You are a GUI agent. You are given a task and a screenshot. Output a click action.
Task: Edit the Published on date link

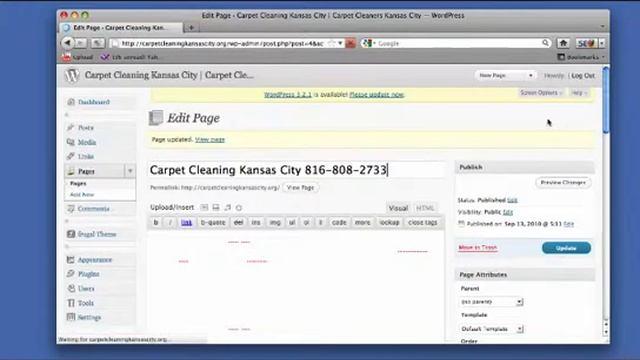pos(569,224)
